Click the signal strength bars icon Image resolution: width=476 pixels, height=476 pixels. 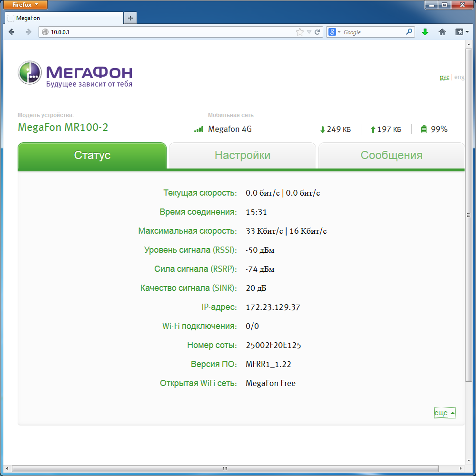[199, 129]
